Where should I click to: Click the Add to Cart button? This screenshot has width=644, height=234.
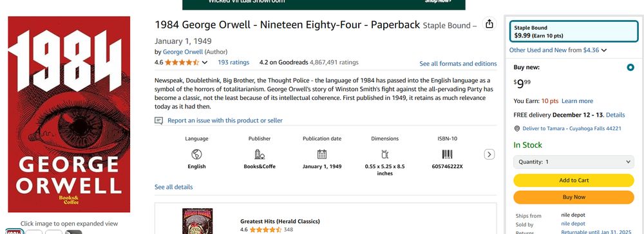[x=574, y=180]
